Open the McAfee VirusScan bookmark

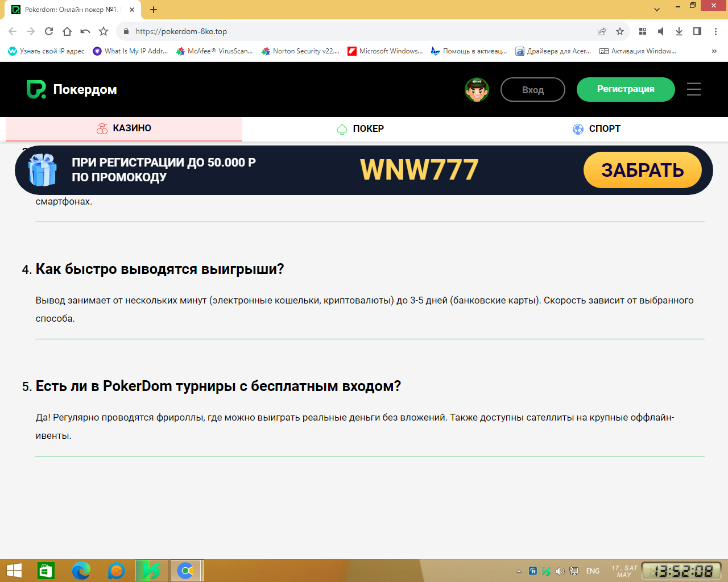pos(214,51)
